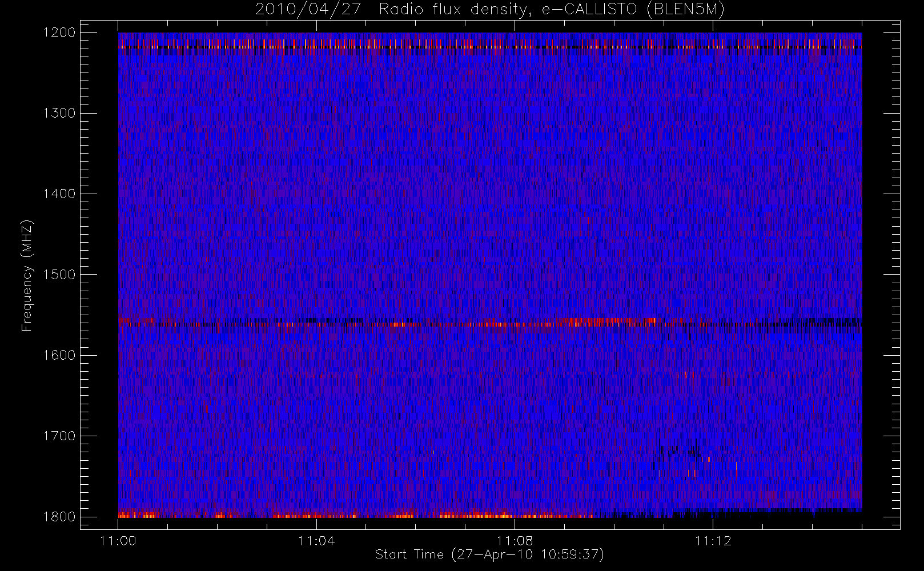Screen dimensions: 924x571
Task: Click the 11:04 time tick label
Action: point(316,541)
